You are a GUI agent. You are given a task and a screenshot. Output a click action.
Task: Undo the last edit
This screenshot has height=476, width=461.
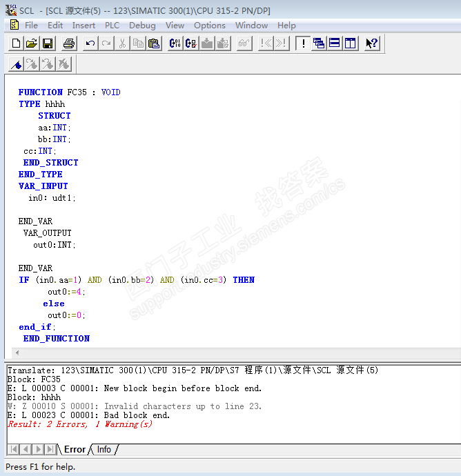(90, 43)
